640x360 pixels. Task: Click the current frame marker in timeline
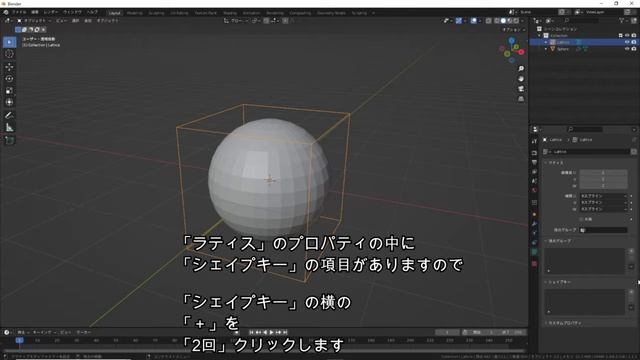[x=19, y=340]
